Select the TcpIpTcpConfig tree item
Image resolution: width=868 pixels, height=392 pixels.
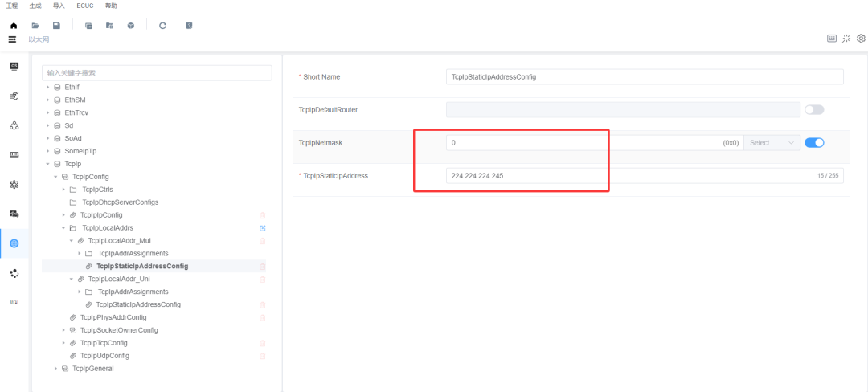[104, 343]
